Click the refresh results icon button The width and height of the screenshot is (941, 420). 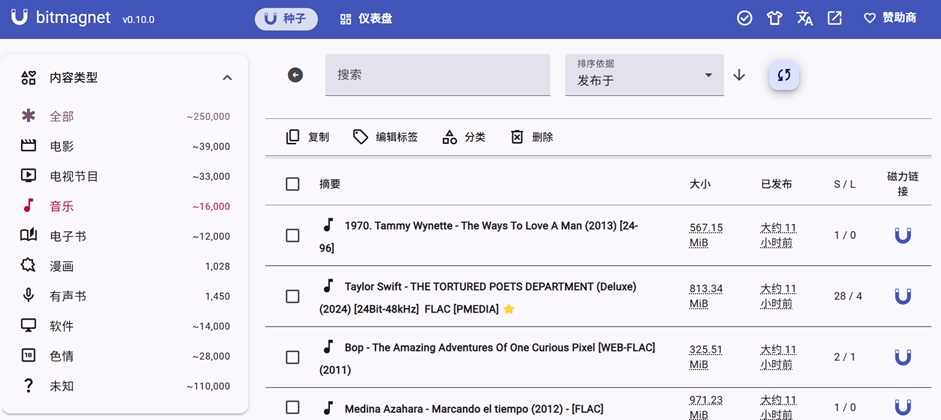pos(784,75)
